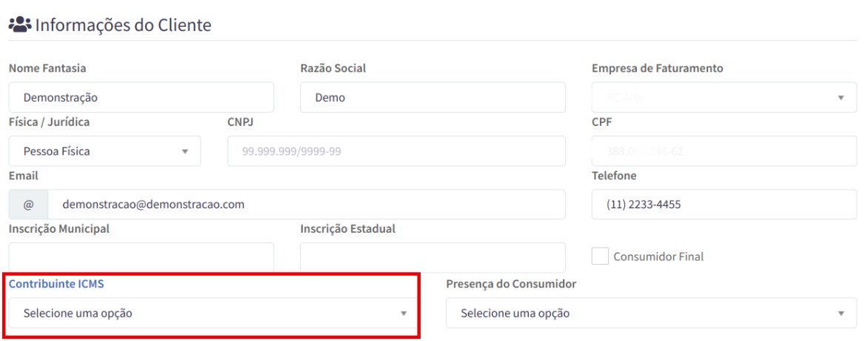
Task: Click the Consumidor Final label text
Action: 658,256
